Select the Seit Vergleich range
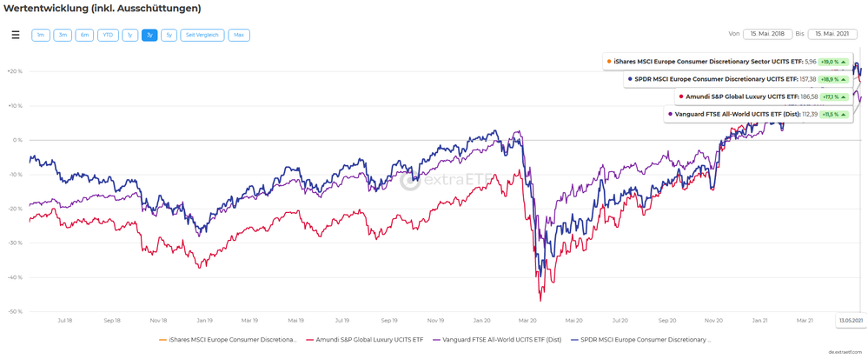Image resolution: width=868 pixels, height=359 pixels. pyautogui.click(x=202, y=35)
